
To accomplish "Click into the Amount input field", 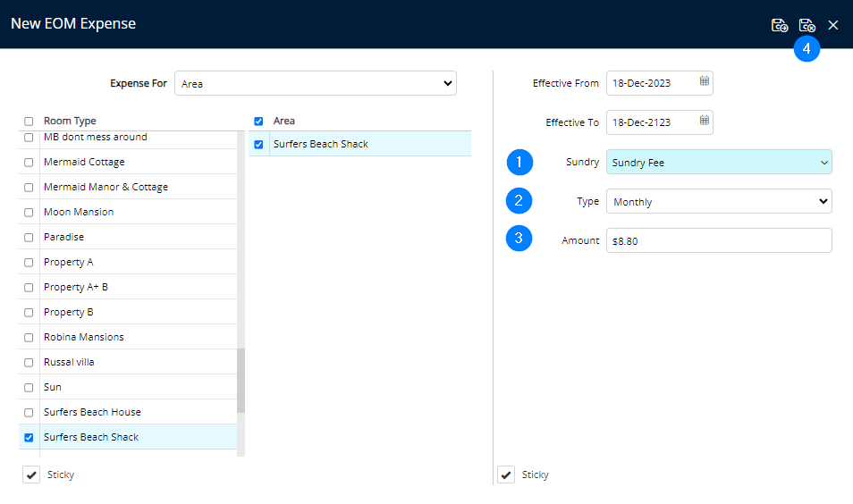I will [719, 241].
